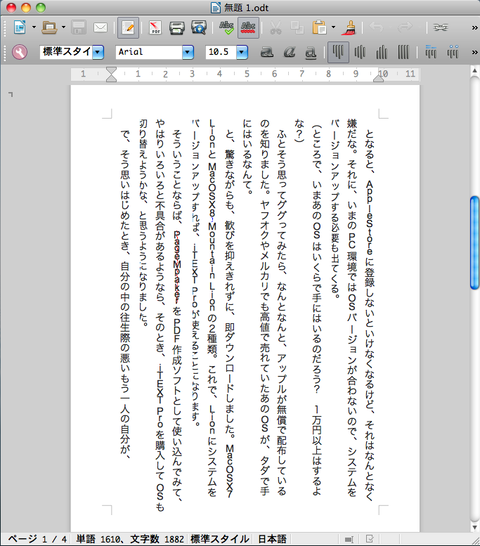The image size is (480, 546).
Task: Open Page Preview icon
Action: pyautogui.click(x=199, y=27)
